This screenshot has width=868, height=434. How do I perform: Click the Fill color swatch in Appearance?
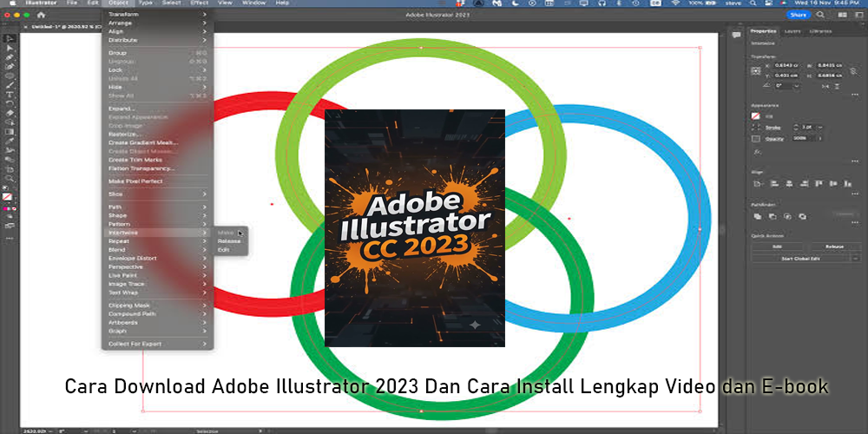tap(756, 116)
